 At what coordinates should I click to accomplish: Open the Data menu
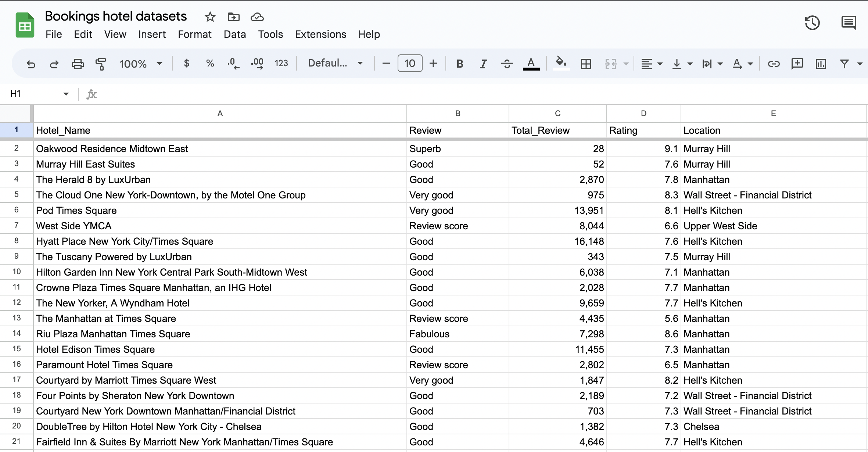click(234, 34)
